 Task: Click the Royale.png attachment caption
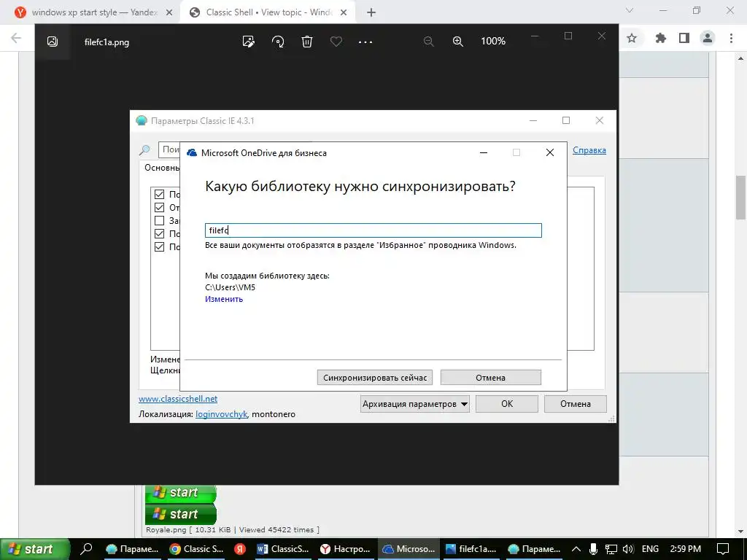click(233, 529)
